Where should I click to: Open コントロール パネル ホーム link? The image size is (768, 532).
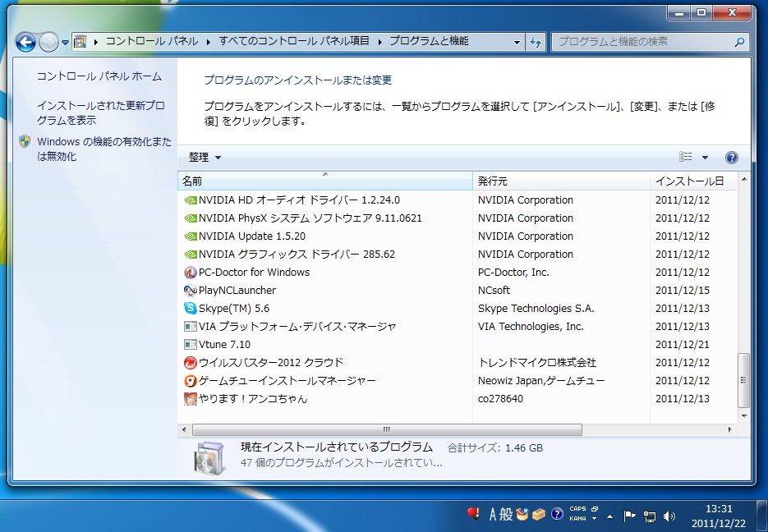[99, 76]
